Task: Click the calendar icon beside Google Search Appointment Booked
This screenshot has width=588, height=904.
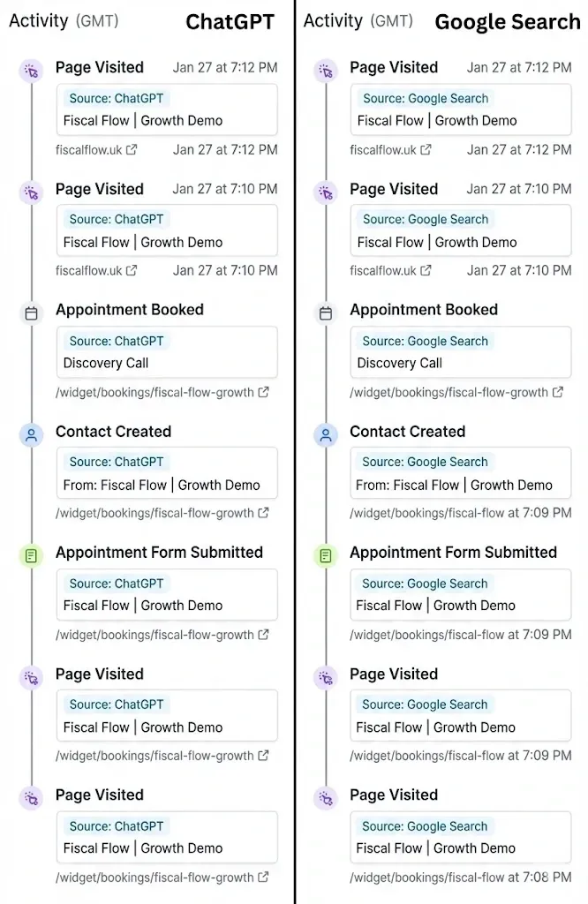Action: pyautogui.click(x=326, y=313)
